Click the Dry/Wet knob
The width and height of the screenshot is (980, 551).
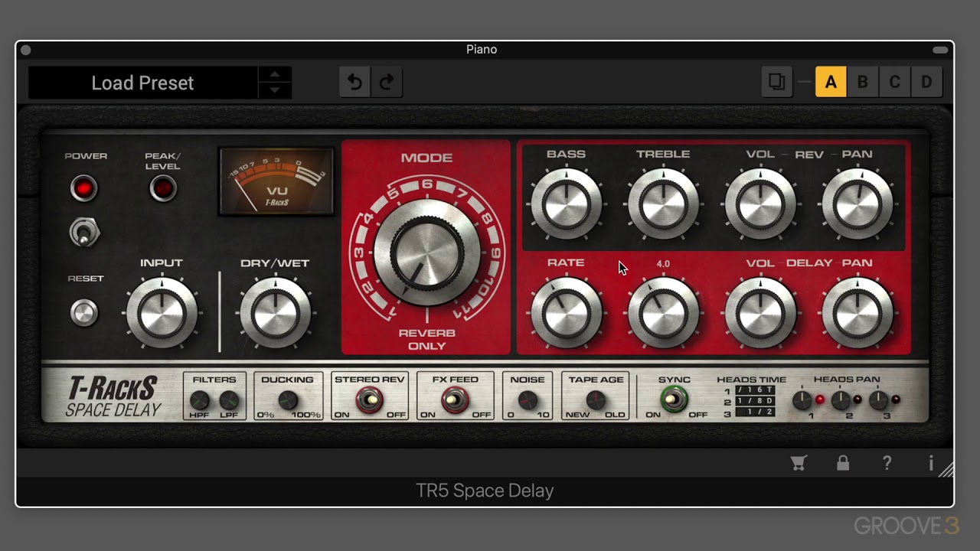275,313
